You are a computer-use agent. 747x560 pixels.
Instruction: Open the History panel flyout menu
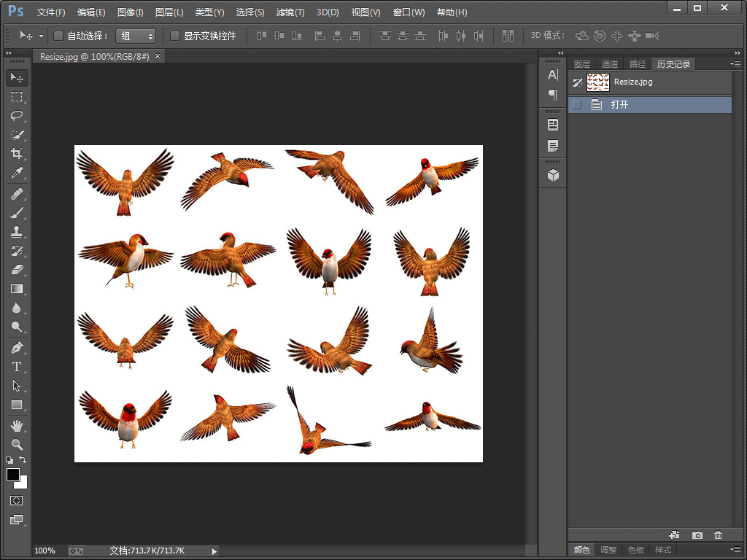[735, 64]
